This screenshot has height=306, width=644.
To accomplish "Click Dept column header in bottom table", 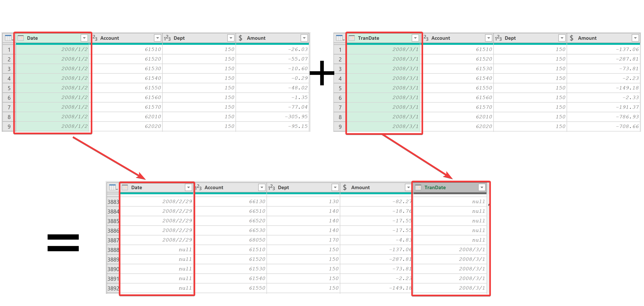I will coord(283,187).
